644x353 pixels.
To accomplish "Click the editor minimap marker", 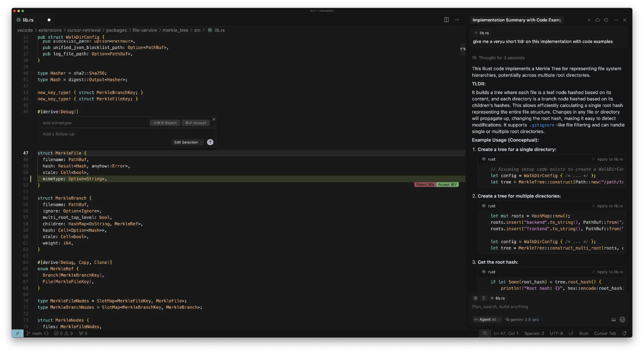I will point(463,49).
